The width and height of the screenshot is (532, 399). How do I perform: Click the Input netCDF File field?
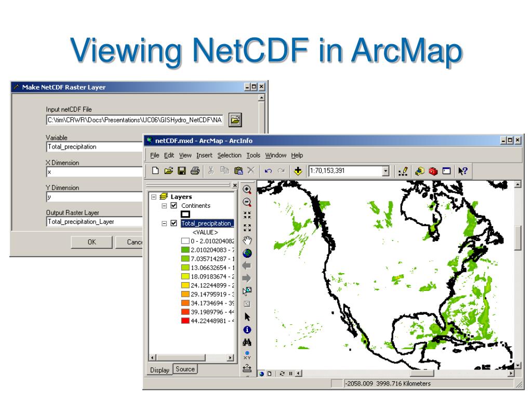tap(135, 120)
